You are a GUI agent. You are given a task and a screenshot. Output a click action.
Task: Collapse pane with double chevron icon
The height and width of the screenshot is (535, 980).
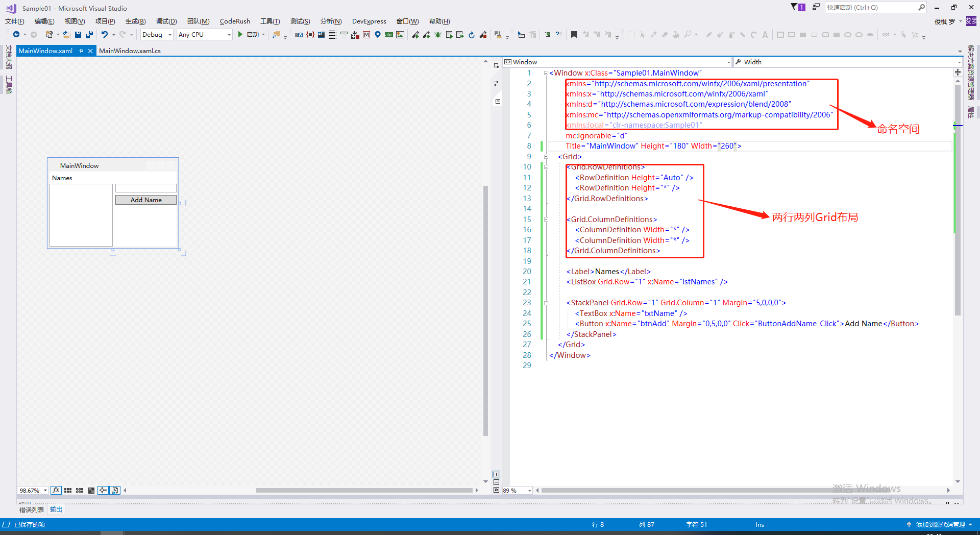click(496, 490)
